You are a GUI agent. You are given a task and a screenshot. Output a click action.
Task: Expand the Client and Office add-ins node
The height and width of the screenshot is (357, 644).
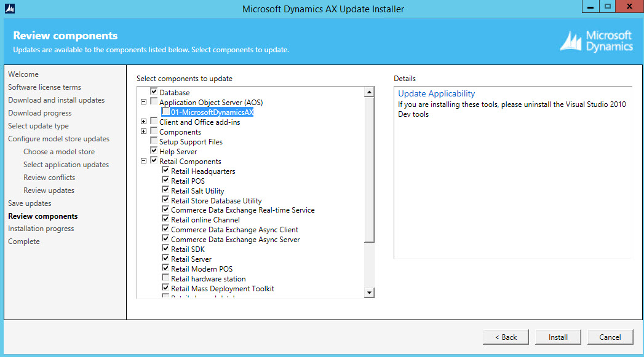click(x=144, y=122)
